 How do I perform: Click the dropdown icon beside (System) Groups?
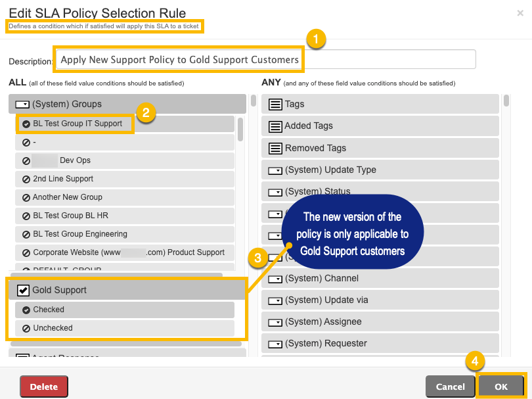[22, 105]
